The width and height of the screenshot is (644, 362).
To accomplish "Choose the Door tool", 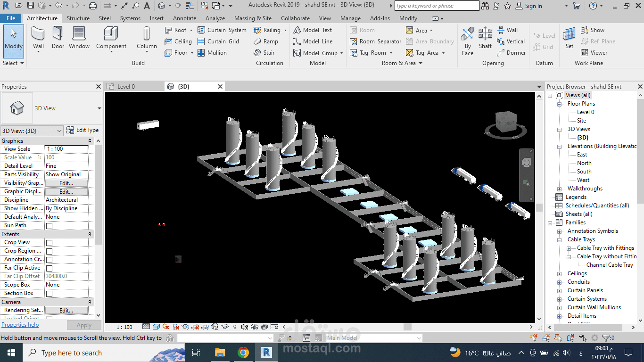I will (58, 38).
